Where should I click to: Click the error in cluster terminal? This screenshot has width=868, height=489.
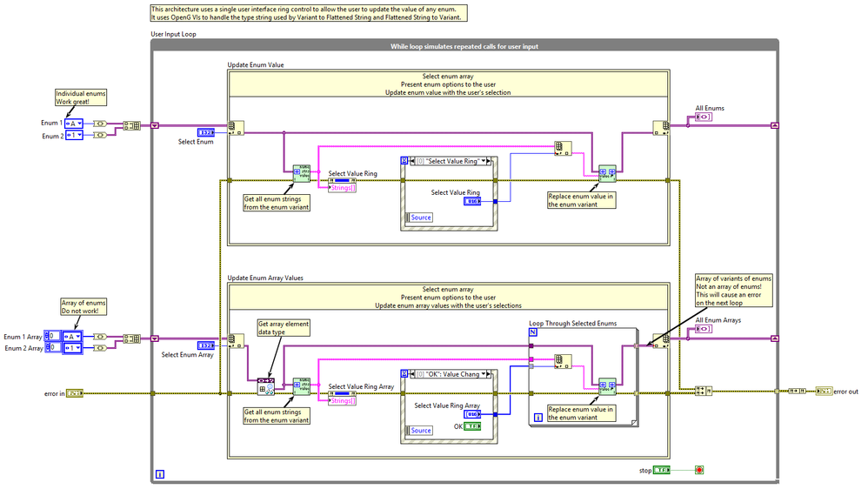click(x=76, y=393)
